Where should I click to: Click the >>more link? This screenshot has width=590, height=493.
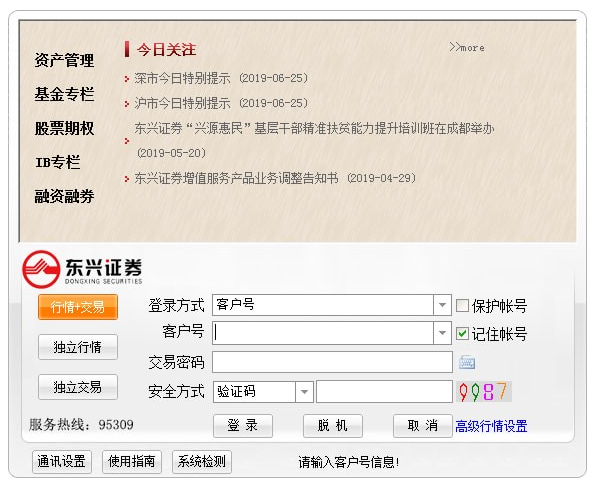tap(467, 47)
